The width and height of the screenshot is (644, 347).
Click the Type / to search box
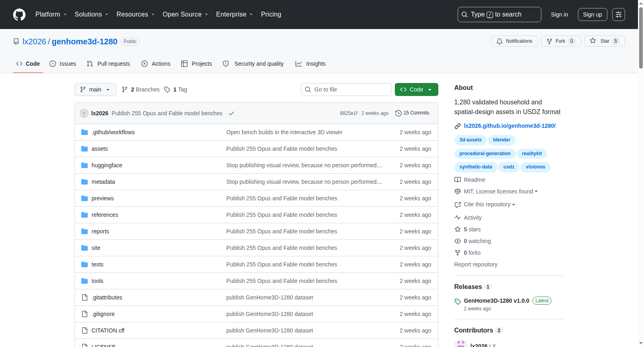coord(500,15)
